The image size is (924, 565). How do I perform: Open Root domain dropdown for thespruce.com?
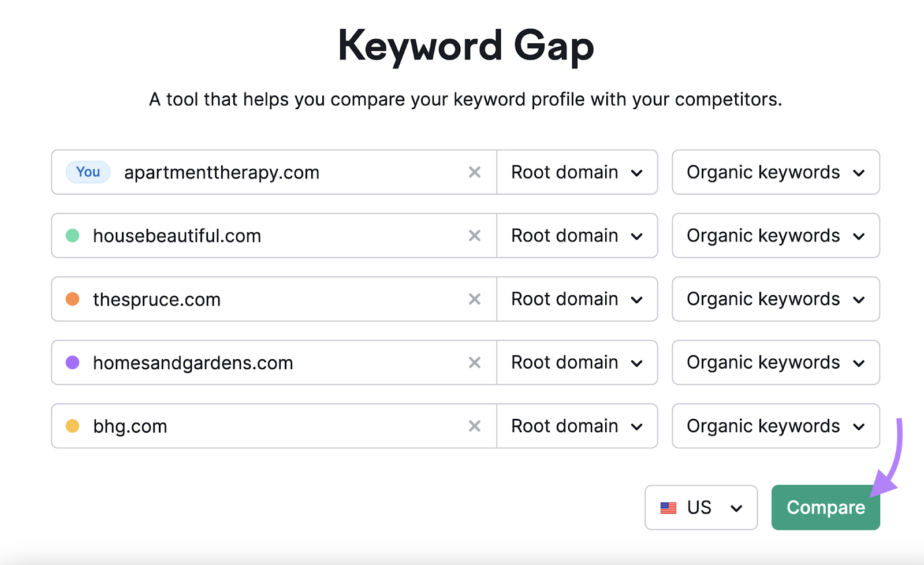pyautogui.click(x=577, y=299)
